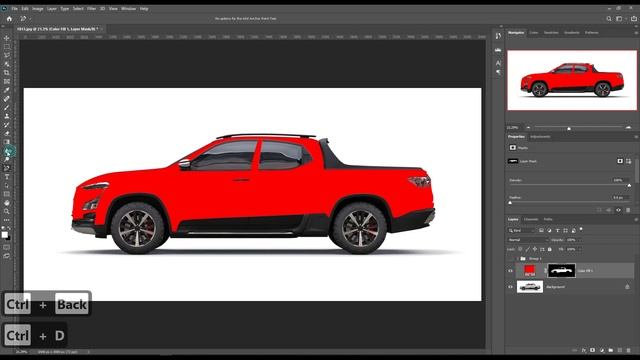Click Navigator zoom out button
This screenshot has width=640, height=360.
pyautogui.click(x=528, y=128)
